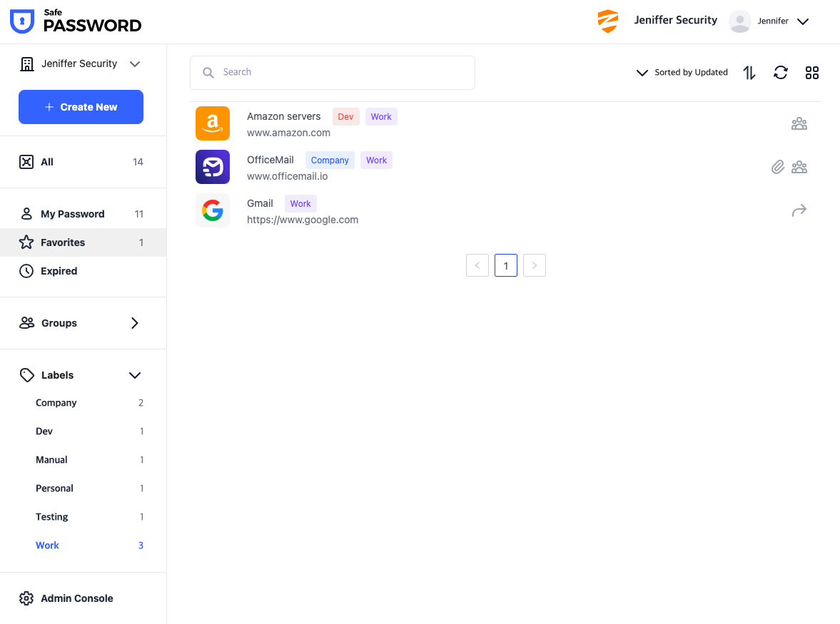The image size is (840, 624).
Task: Expand the Groups section
Action: coord(134,323)
